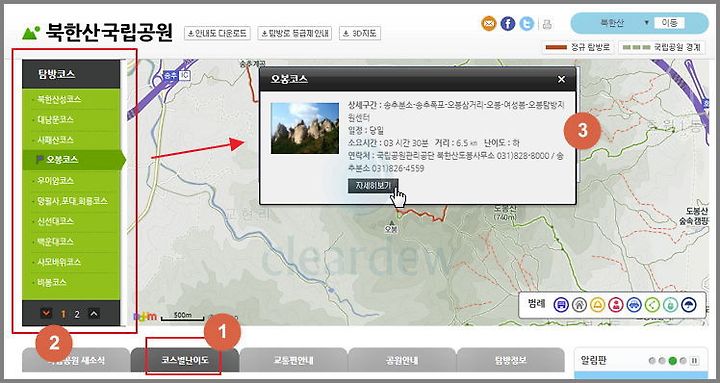
Task: Open the 북한산 park selection dropdown
Action: (624, 23)
